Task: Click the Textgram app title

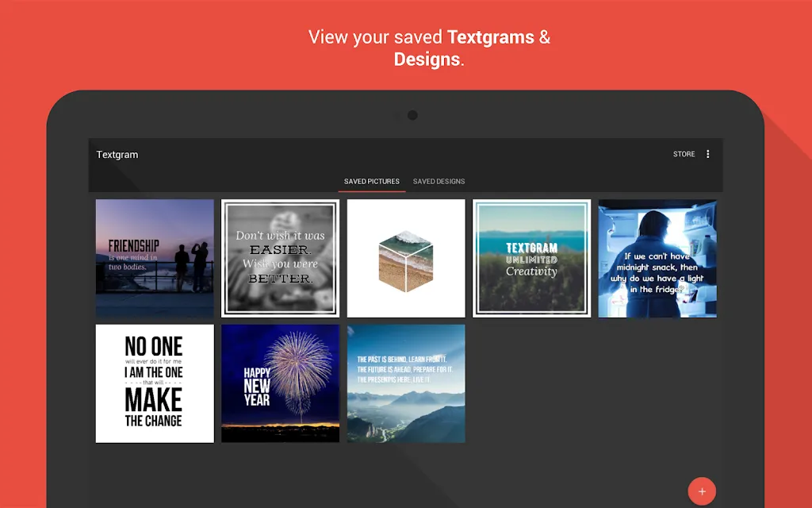Action: [x=117, y=155]
